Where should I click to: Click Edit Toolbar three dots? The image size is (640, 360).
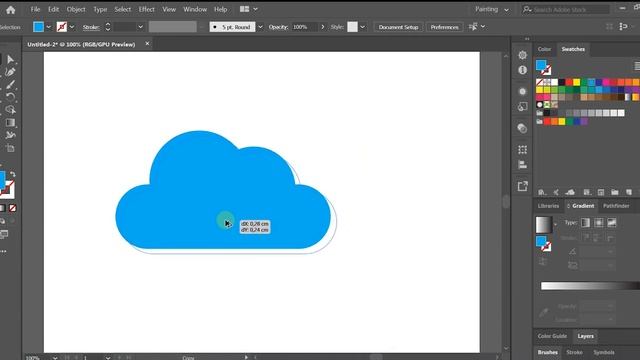coord(3,251)
